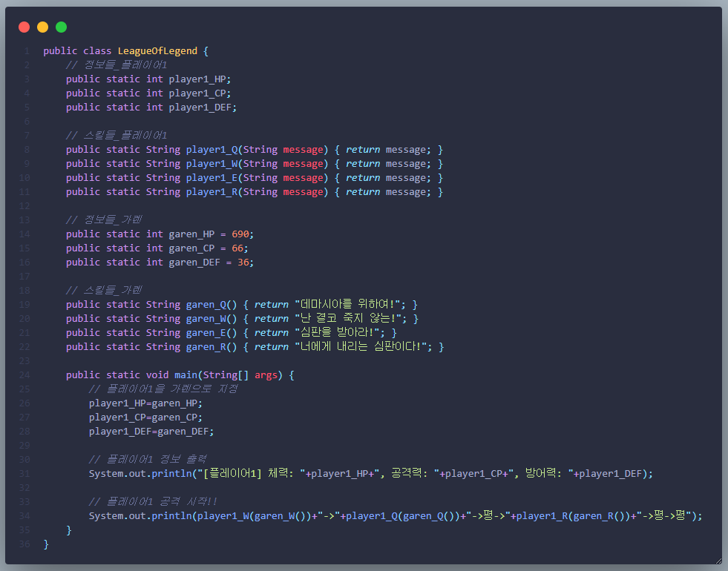The width and height of the screenshot is (728, 571).
Task: Click the call player1_R(garen_R()) on line 34
Action: pos(574,516)
